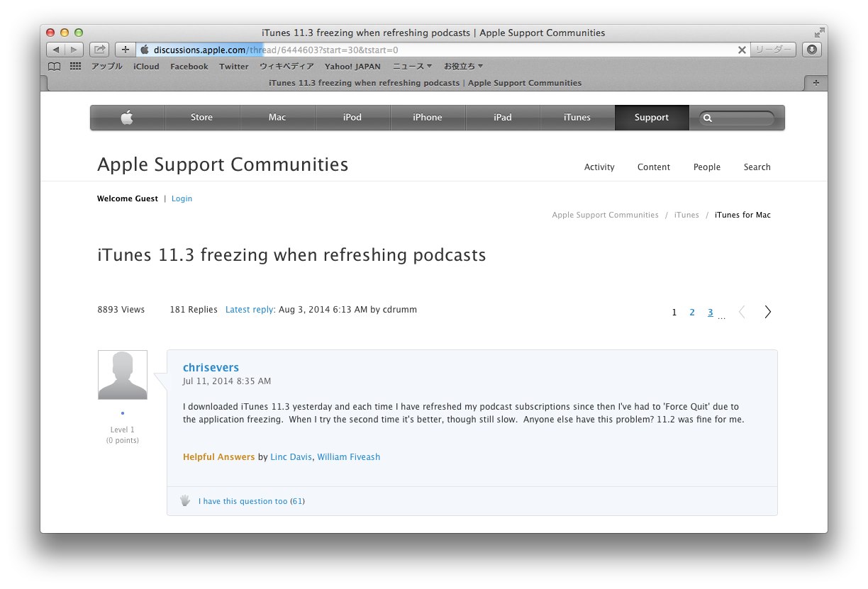Go to page 3 of thread
The width and height of the screenshot is (868, 589).
710,313
